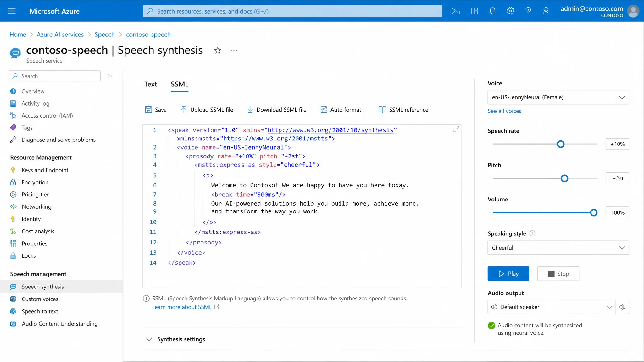Select Speech synthesis in the sidebar

[62, 287]
